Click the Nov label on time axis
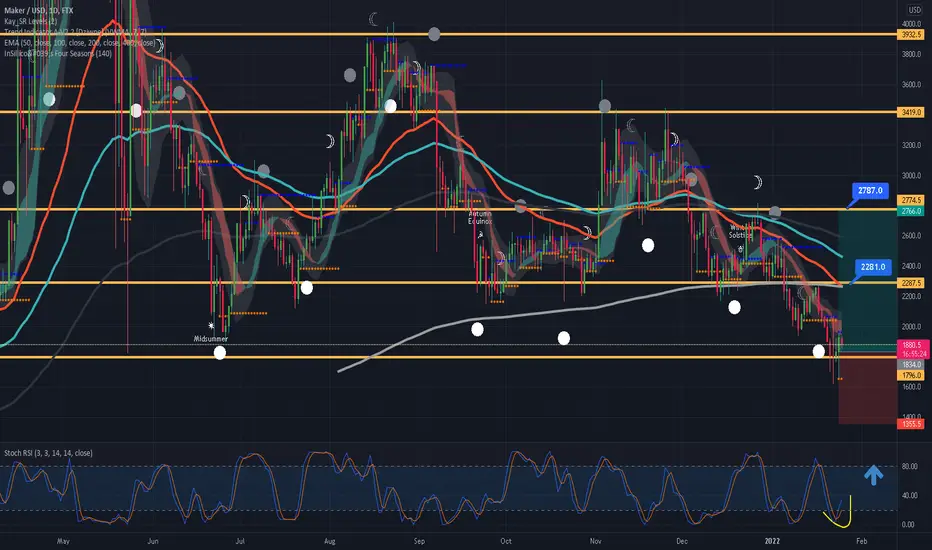 click(x=596, y=541)
